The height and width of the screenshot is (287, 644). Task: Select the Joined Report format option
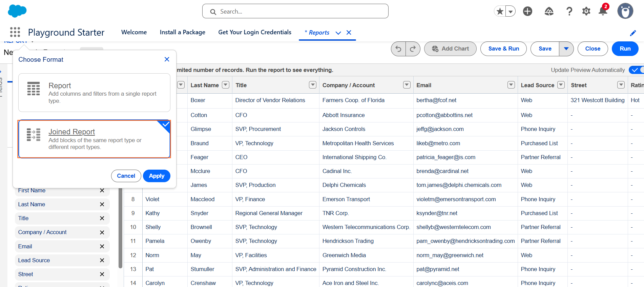click(94, 139)
